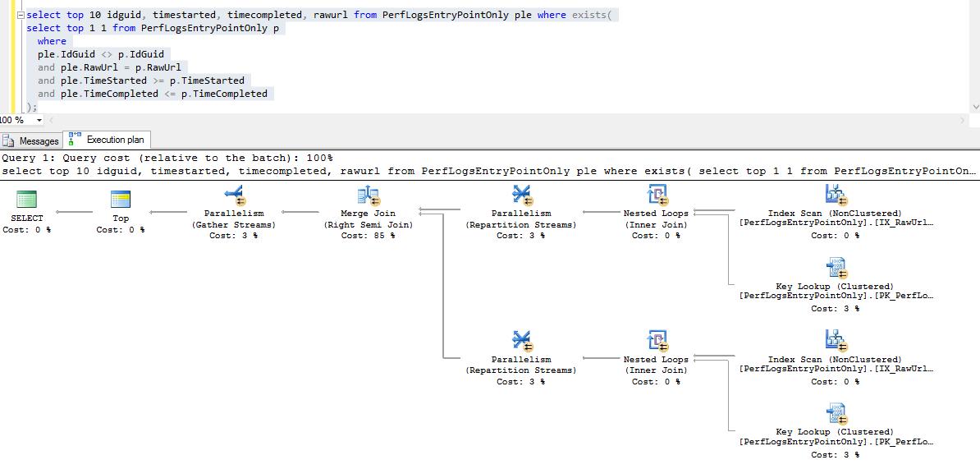Click the editor vertical scrollbar down arrow
This screenshot has width=980, height=469.
tap(974, 107)
